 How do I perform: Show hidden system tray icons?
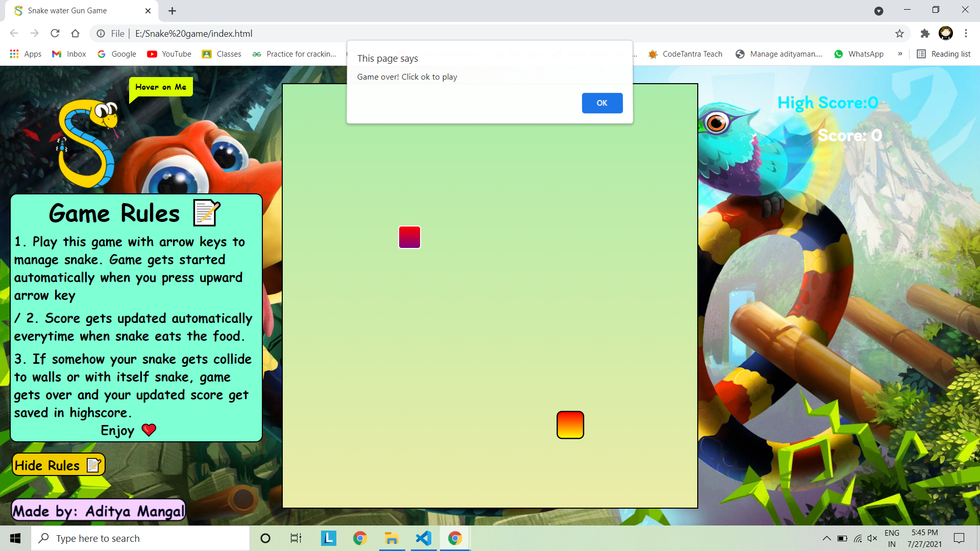(826, 538)
